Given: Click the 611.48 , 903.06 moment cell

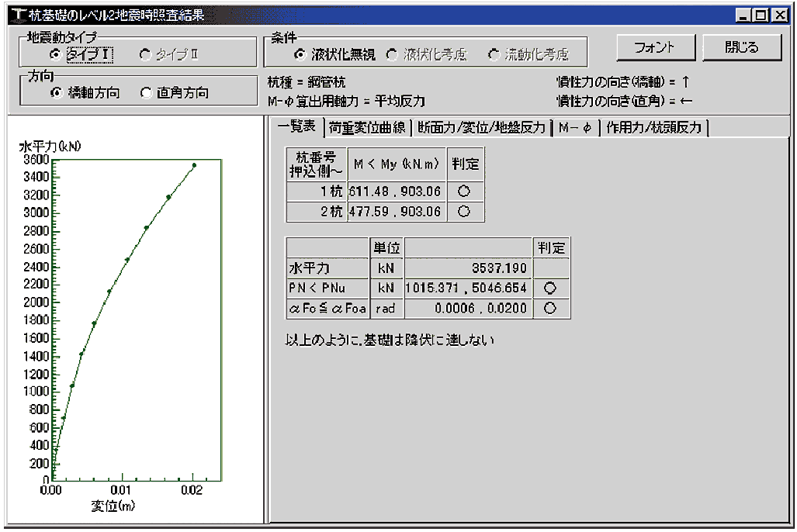Looking at the screenshot, I should (397, 192).
